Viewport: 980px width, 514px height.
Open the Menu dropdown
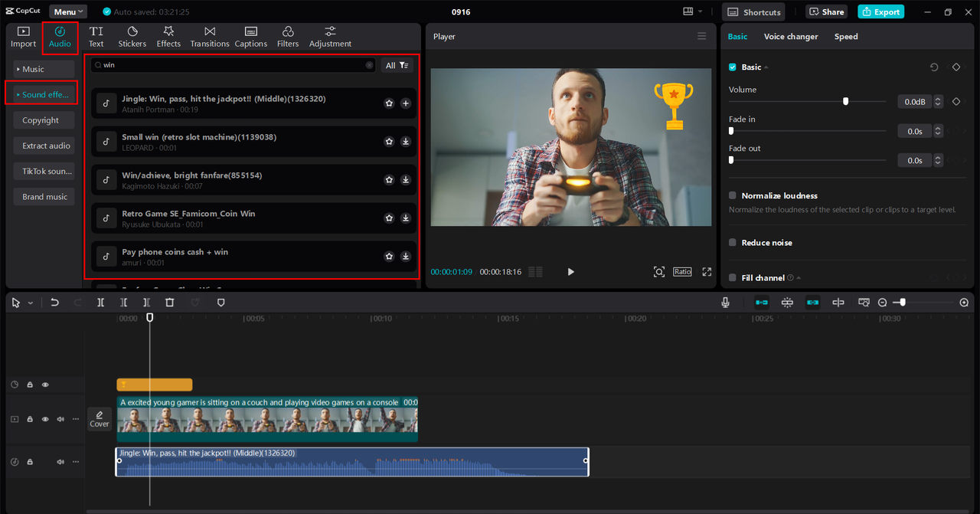click(68, 11)
